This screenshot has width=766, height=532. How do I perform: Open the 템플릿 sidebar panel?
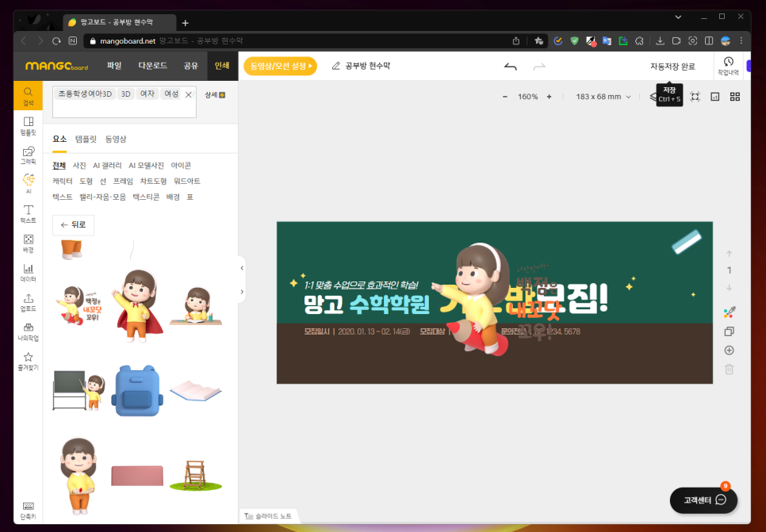click(x=29, y=126)
